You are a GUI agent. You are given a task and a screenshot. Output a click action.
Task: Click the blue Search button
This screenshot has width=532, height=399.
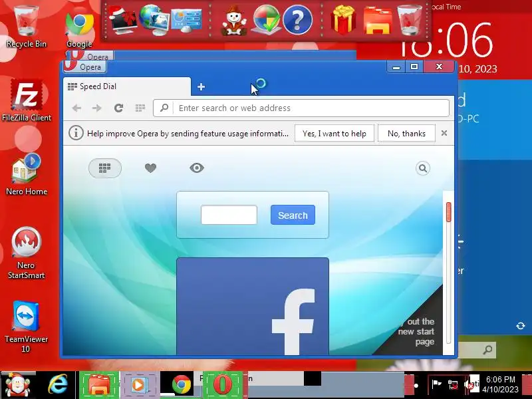[x=293, y=215]
